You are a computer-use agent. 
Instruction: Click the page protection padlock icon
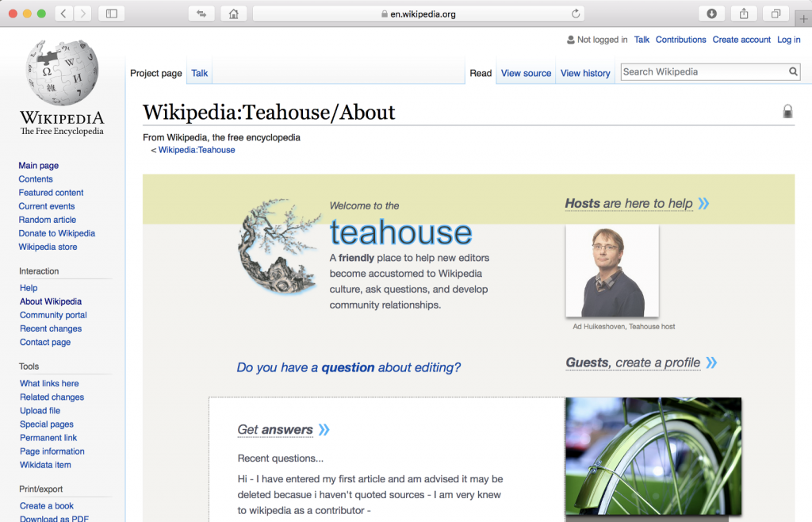(x=787, y=112)
